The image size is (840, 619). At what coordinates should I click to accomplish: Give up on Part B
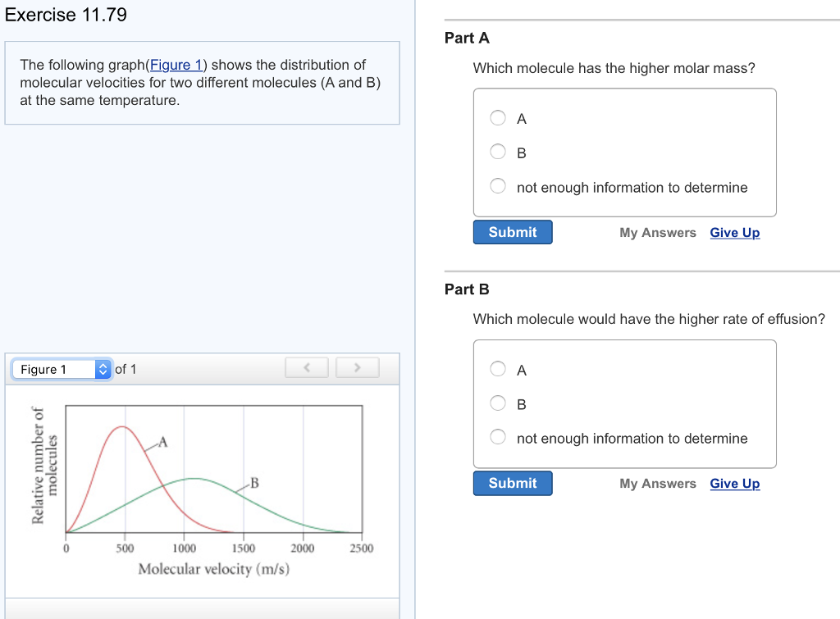click(734, 484)
